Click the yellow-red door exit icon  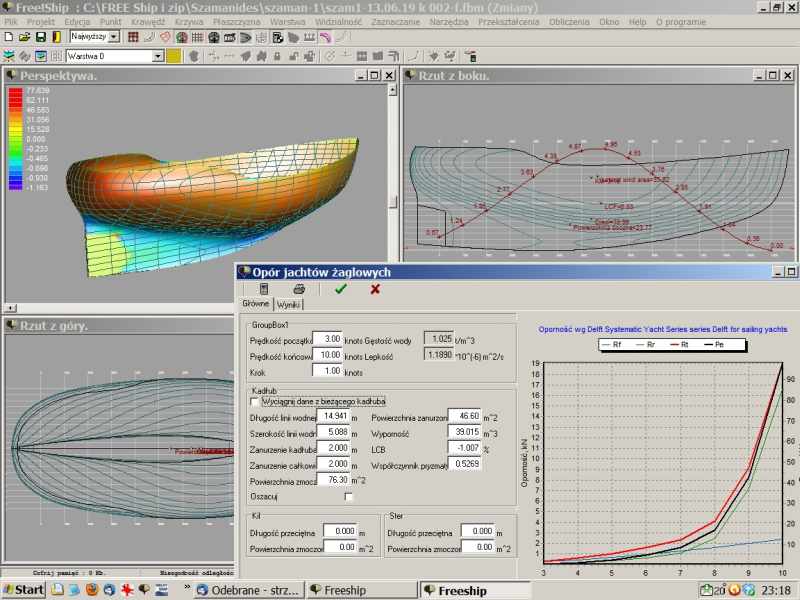click(x=56, y=37)
